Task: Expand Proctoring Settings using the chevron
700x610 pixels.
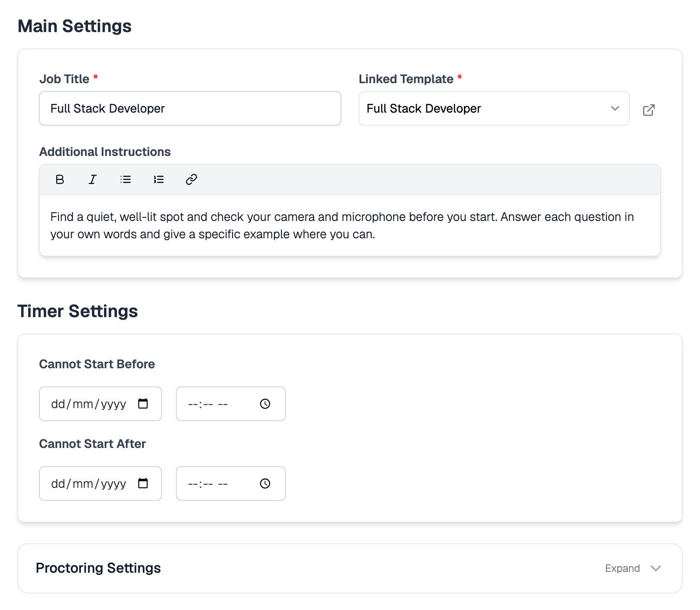Action: tap(656, 568)
